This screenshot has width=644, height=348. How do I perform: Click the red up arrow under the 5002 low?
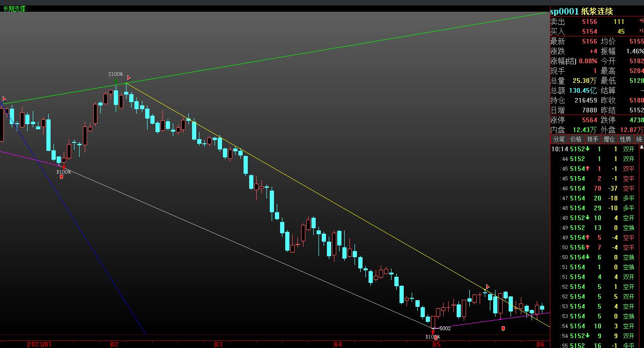click(433, 333)
